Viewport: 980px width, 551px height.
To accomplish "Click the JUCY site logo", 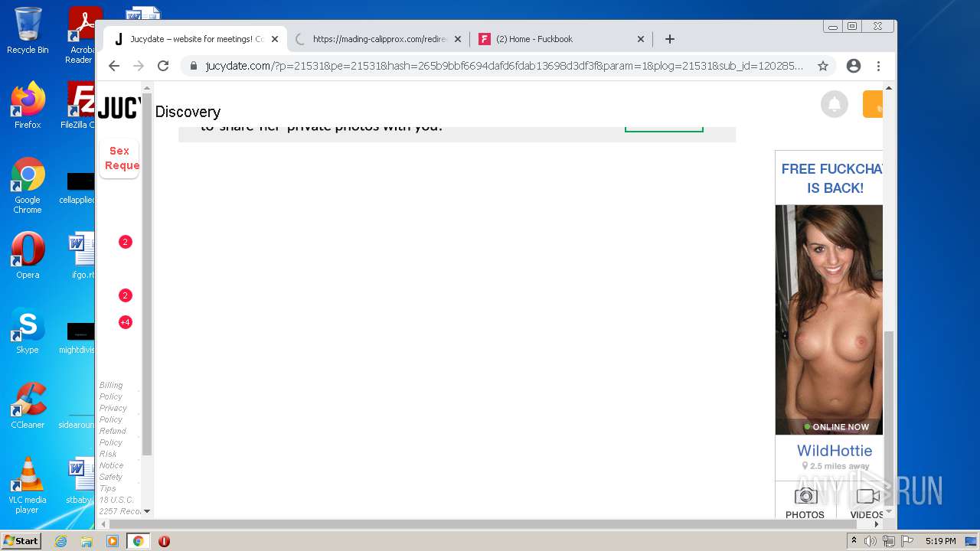I will [119, 107].
